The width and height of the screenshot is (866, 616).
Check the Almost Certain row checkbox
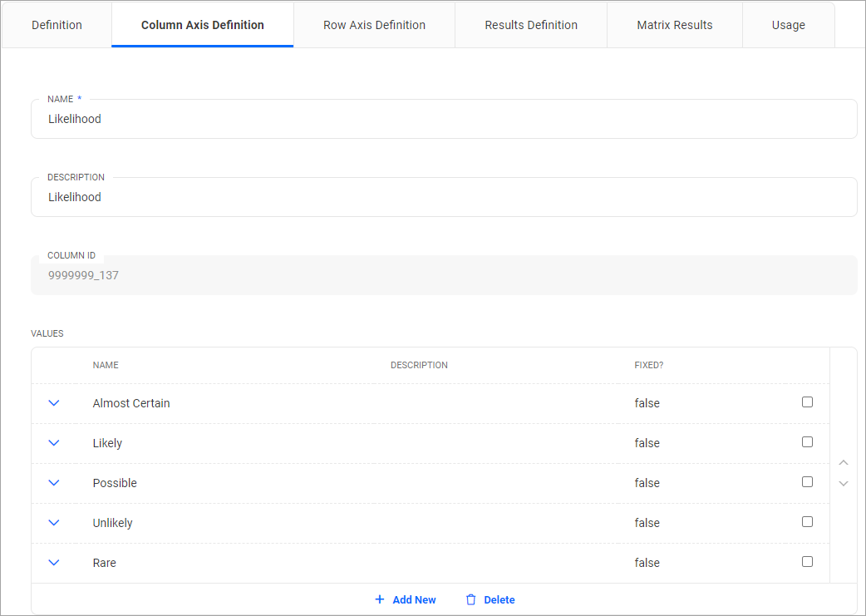coord(807,402)
